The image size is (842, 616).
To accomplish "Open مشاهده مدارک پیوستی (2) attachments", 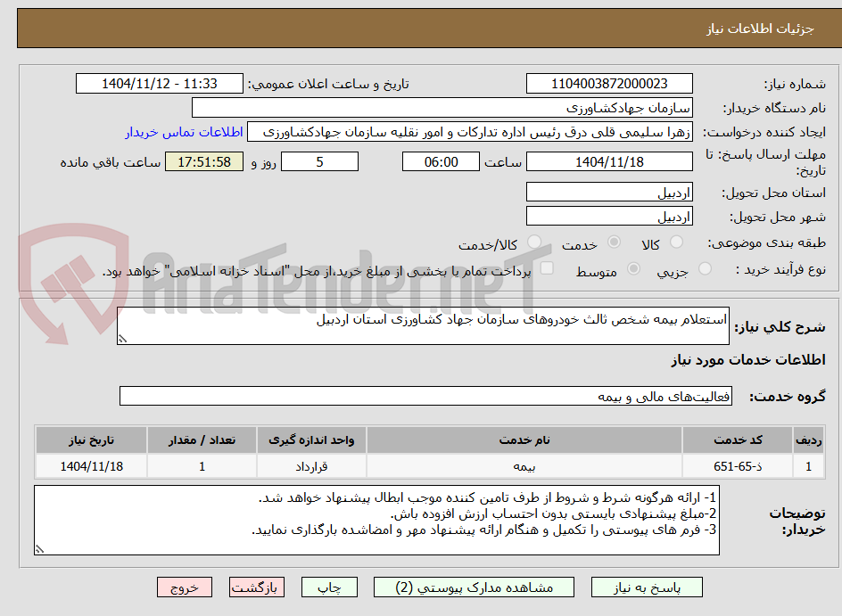I will tap(474, 587).
